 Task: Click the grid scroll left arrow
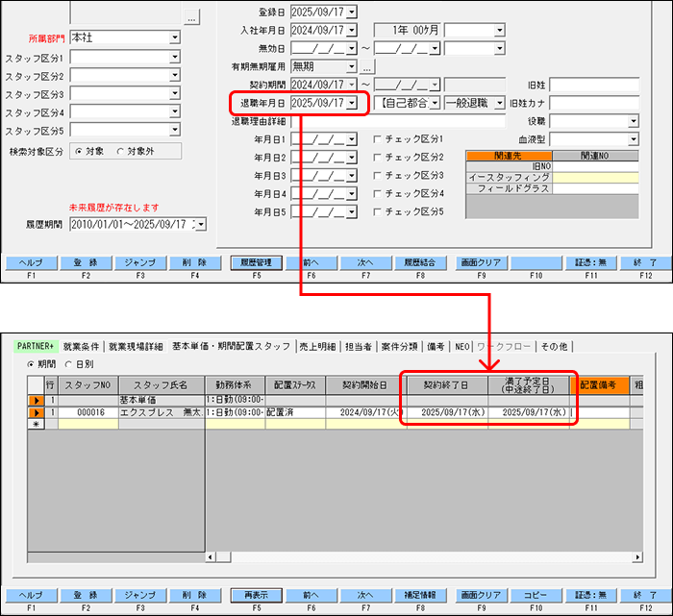pyautogui.click(x=211, y=557)
